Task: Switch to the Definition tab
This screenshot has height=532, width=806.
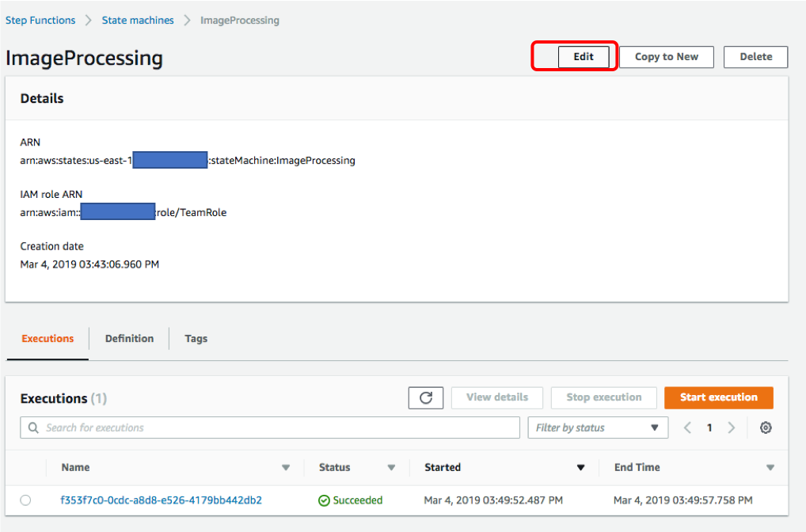Action: (130, 339)
